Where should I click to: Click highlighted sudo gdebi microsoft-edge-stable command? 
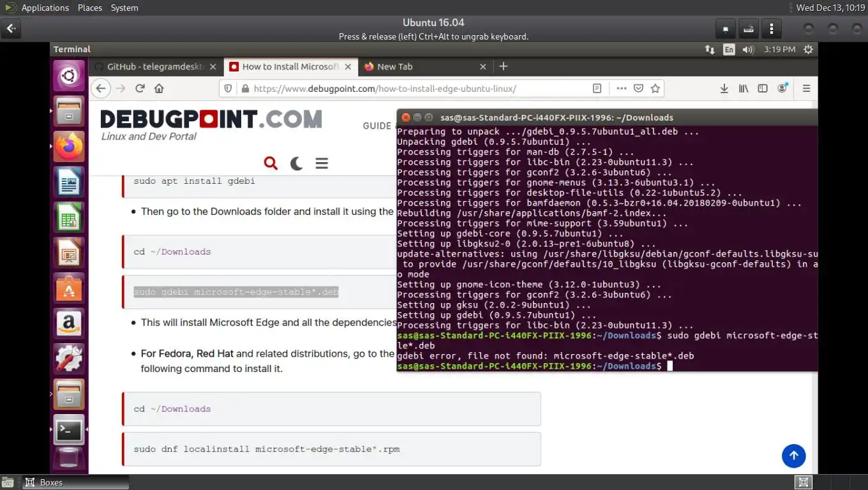coord(236,292)
